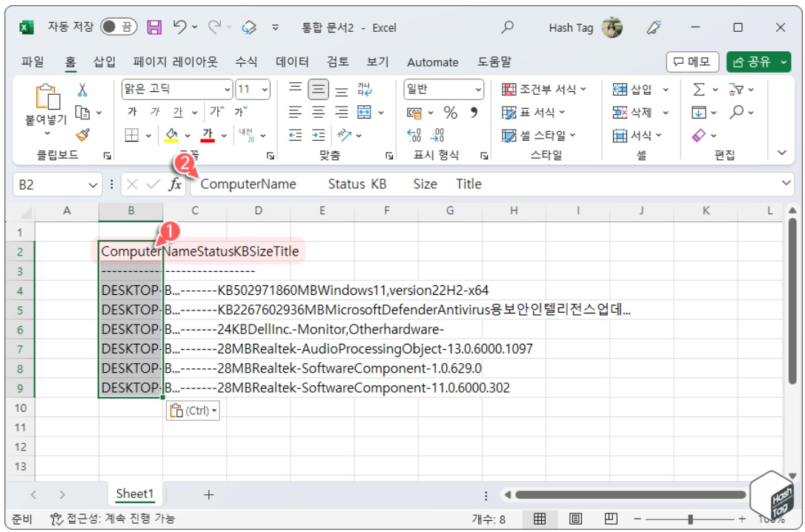
Task: Open the Automate tab
Action: point(433,62)
